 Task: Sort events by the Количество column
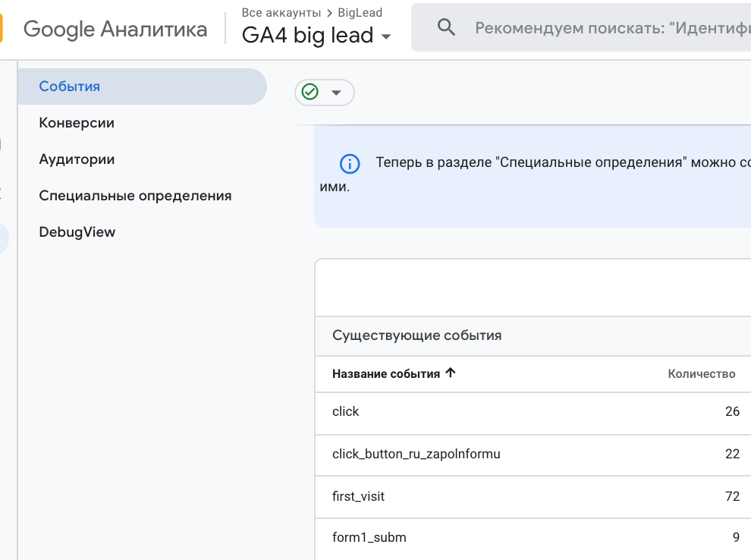(x=701, y=373)
